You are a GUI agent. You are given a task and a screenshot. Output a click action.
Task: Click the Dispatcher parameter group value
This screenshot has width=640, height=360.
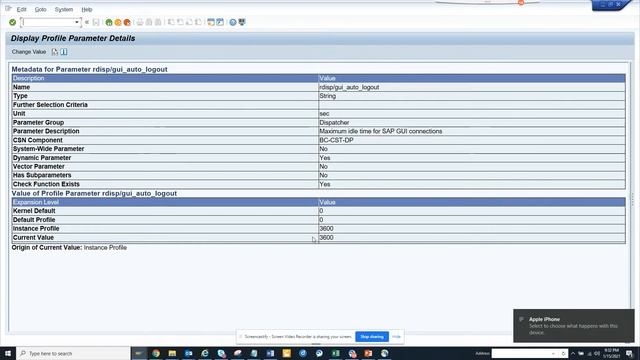(334, 122)
